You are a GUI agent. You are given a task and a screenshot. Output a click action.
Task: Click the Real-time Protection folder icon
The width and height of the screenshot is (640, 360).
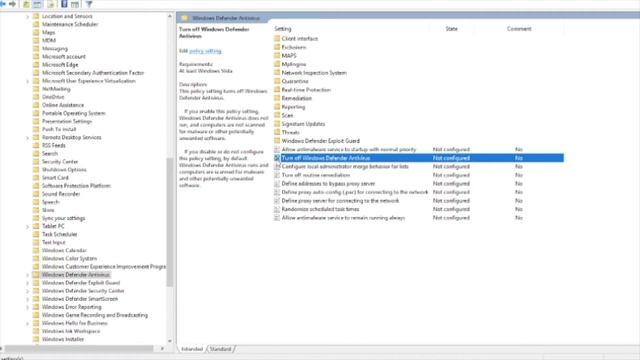[x=277, y=90]
